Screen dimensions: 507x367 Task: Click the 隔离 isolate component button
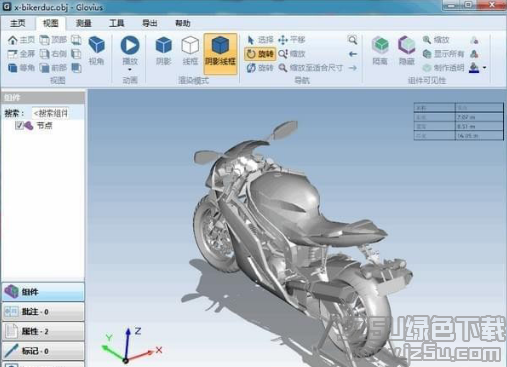tap(380, 51)
